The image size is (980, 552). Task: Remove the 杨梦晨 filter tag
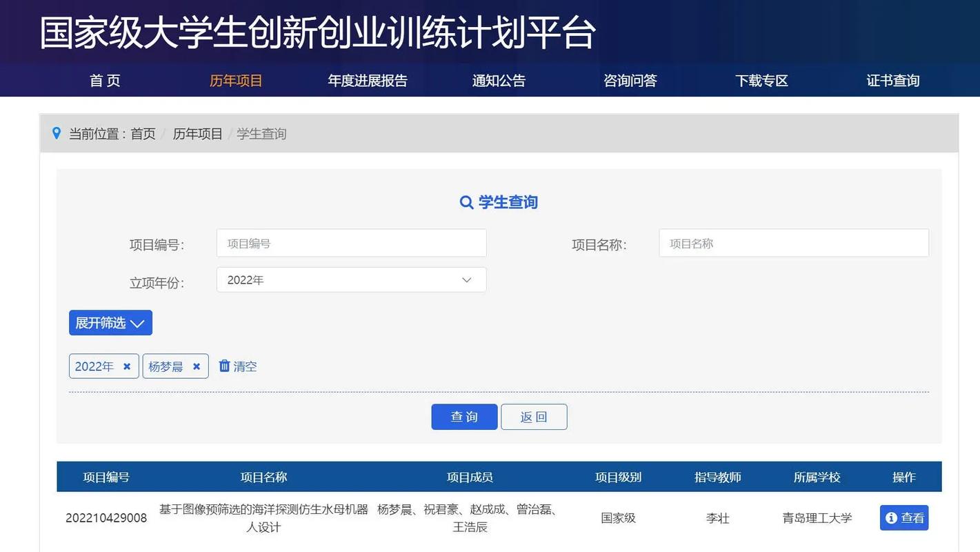point(197,366)
